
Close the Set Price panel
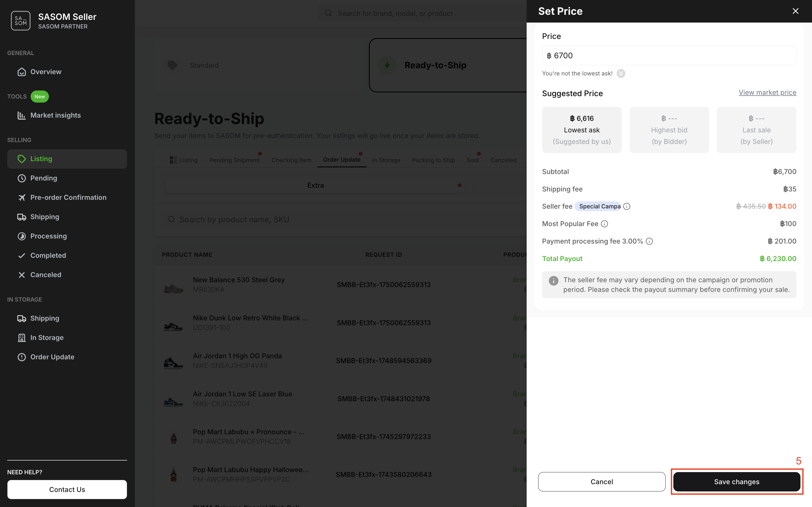pos(795,11)
